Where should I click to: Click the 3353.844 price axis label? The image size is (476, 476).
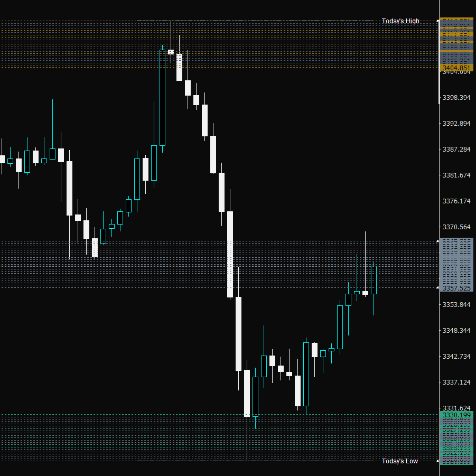[456, 305]
